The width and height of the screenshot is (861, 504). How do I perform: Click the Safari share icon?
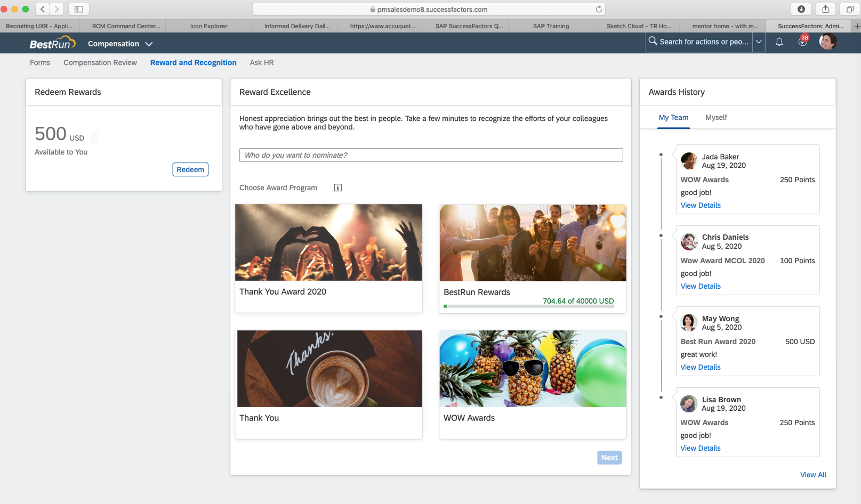825,9
